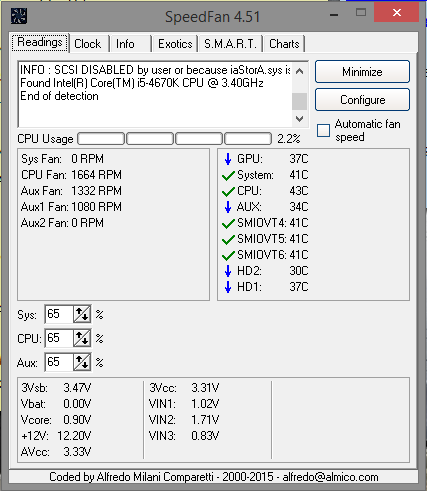The image size is (427, 491).
Task: Click the 'VIN2: 1.71V' voltage reading
Action: [184, 420]
